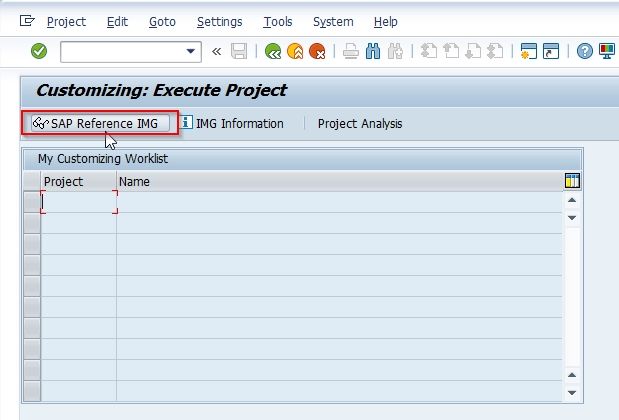619x420 pixels.
Task: Click the yellow Exit icon
Action: [x=295, y=51]
